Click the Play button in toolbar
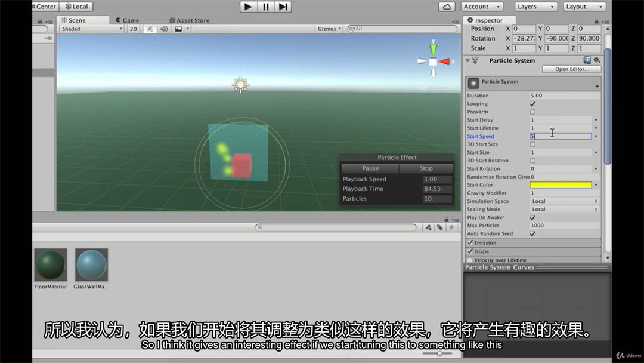This screenshot has height=363, width=644. 248,7
